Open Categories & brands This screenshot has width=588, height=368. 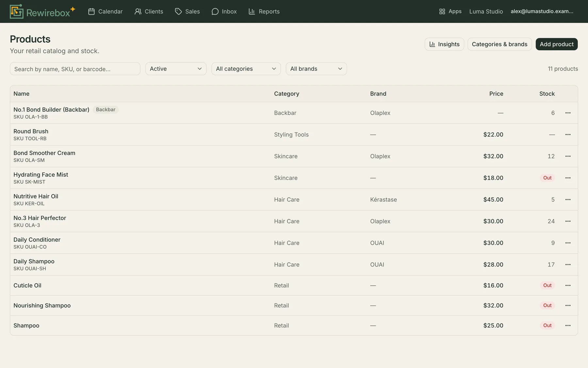(x=499, y=44)
